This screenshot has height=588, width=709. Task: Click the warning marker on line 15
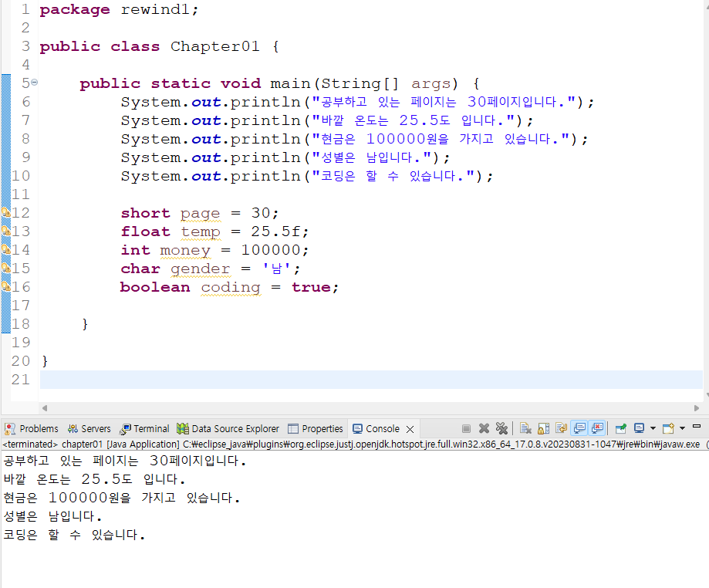tap(6, 269)
